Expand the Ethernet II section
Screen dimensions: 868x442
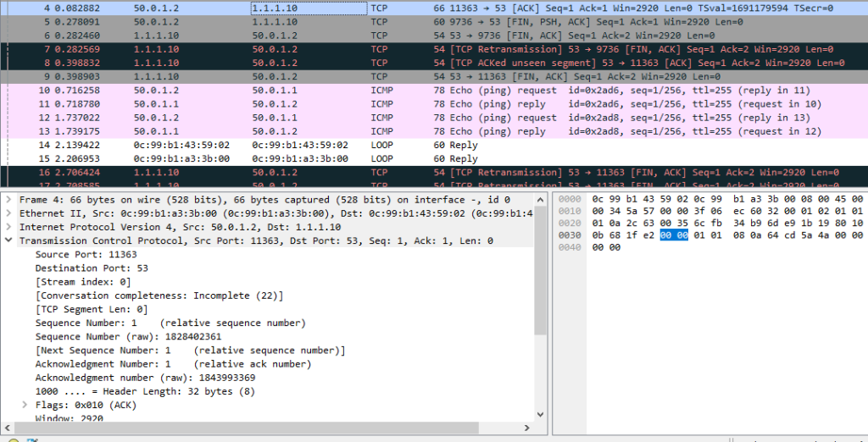point(8,213)
